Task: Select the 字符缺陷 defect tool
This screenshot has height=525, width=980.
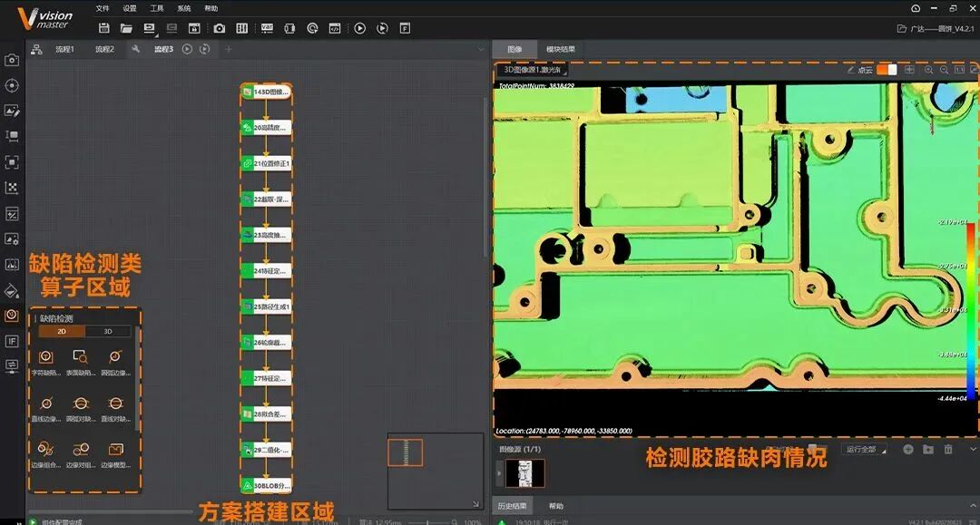Action: 45,356
